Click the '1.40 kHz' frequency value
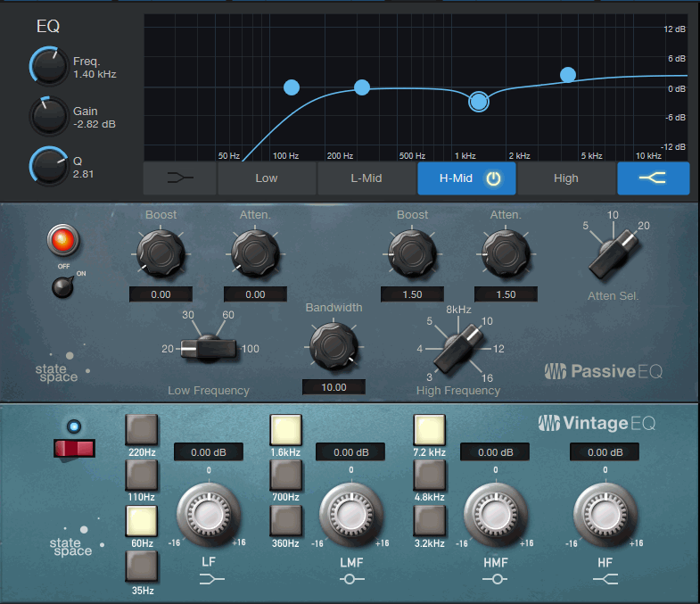Viewport: 700px width, 604px height. coord(95,74)
